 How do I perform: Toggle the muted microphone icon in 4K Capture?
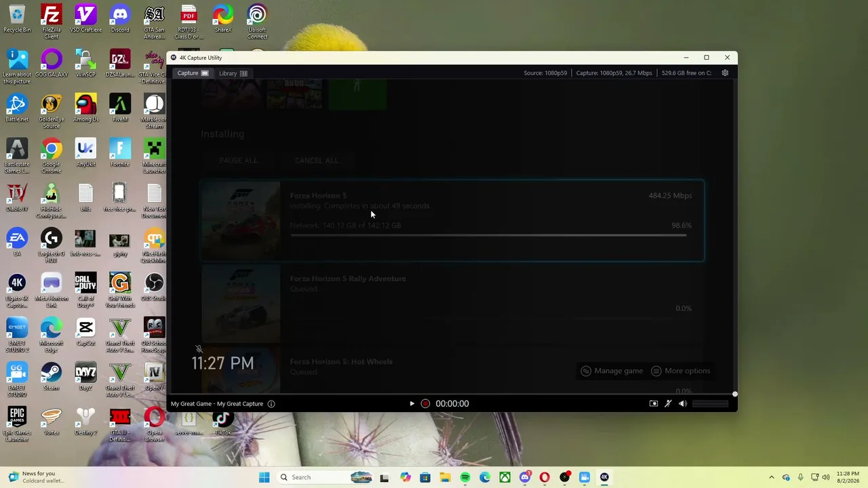(668, 404)
